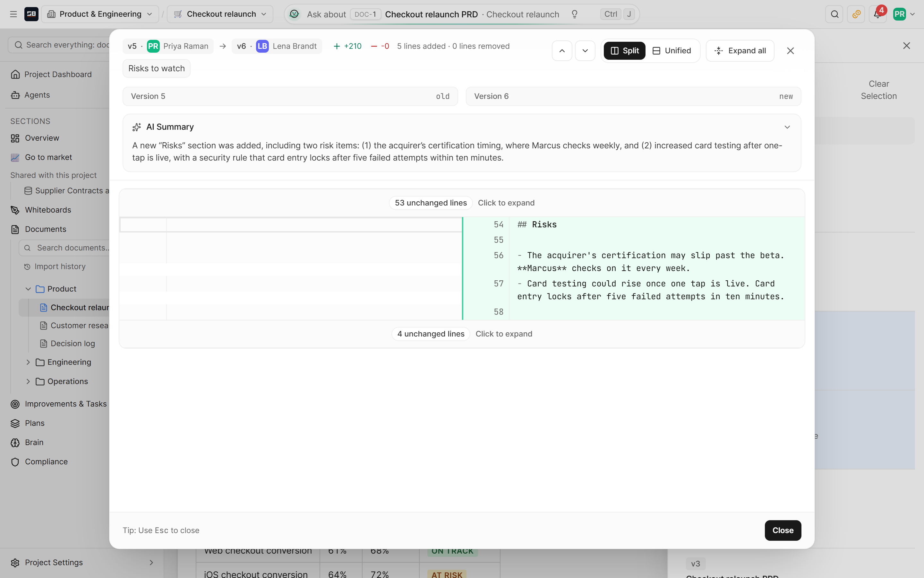Screen dimensions: 924x578
Task: Open Improvements & Tasks section
Action: [x=65, y=404]
